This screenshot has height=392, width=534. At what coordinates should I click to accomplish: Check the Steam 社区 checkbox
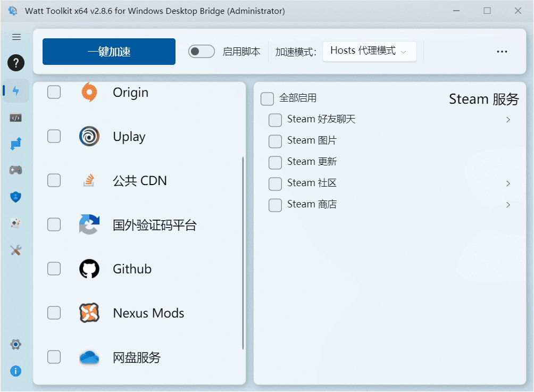275,184
